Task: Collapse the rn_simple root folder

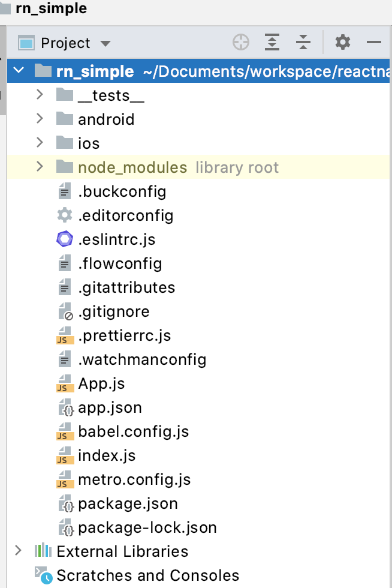Action: pos(19,71)
